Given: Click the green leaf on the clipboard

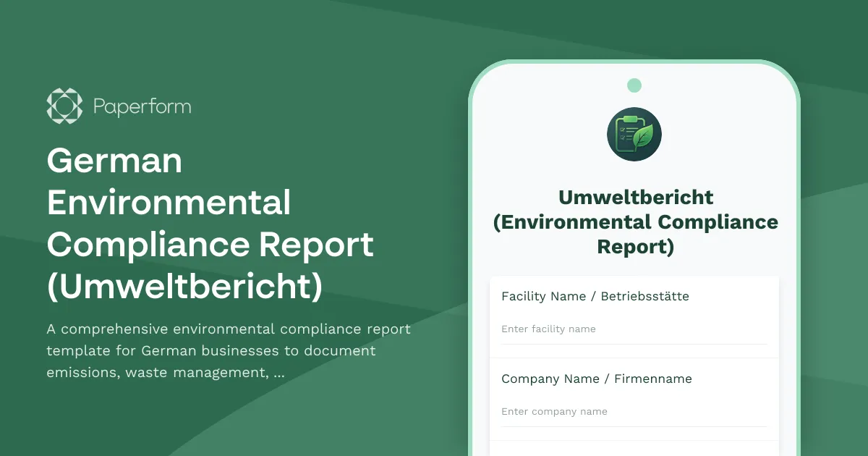Looking at the screenshot, I should click(x=642, y=138).
